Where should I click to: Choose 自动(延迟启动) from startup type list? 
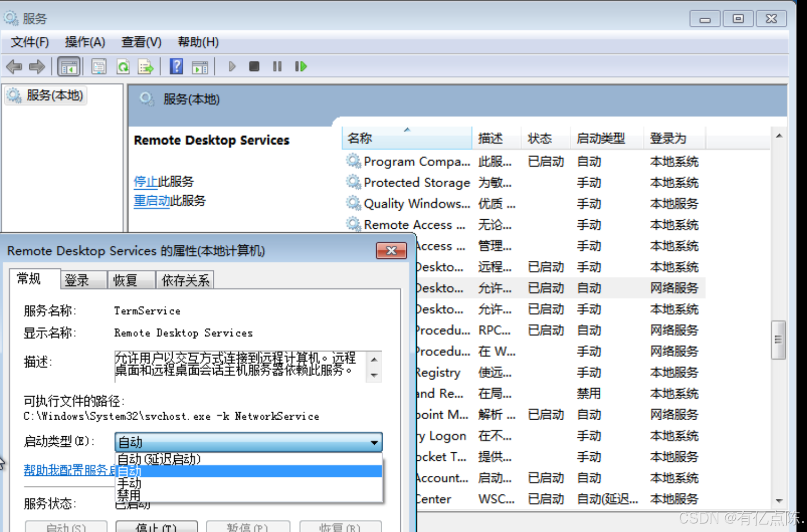tap(249, 459)
